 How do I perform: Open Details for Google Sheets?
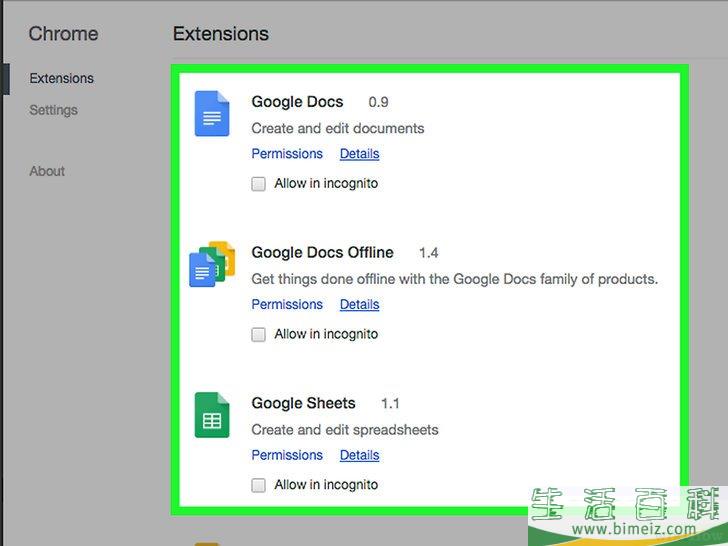(x=359, y=455)
